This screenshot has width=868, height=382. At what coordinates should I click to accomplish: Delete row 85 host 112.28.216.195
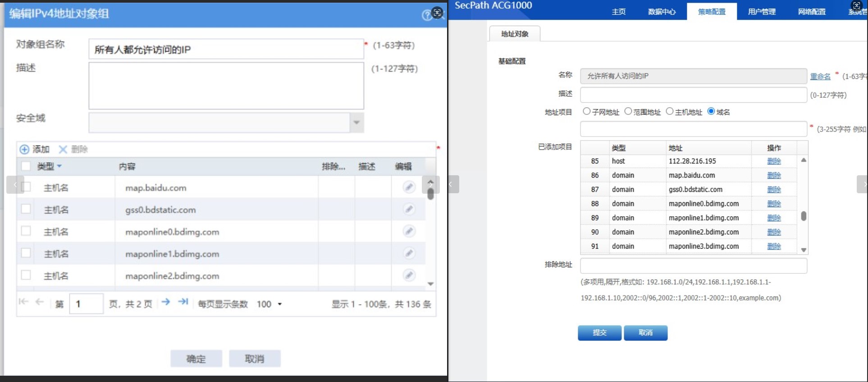click(x=774, y=161)
